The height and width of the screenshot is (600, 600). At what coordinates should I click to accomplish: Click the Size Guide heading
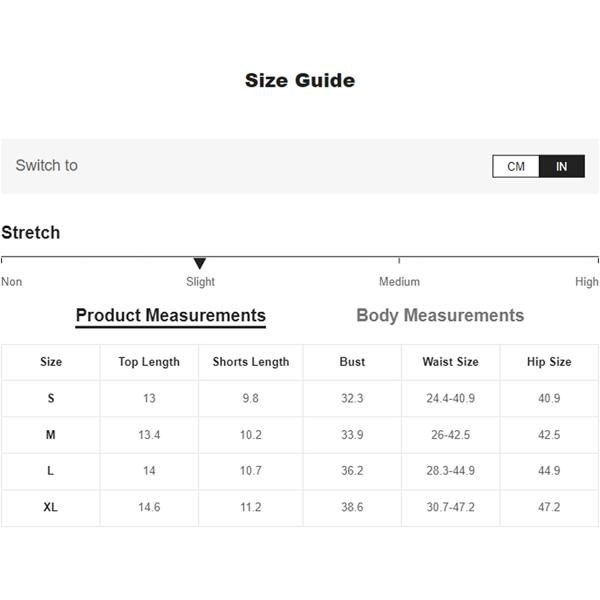(x=300, y=81)
